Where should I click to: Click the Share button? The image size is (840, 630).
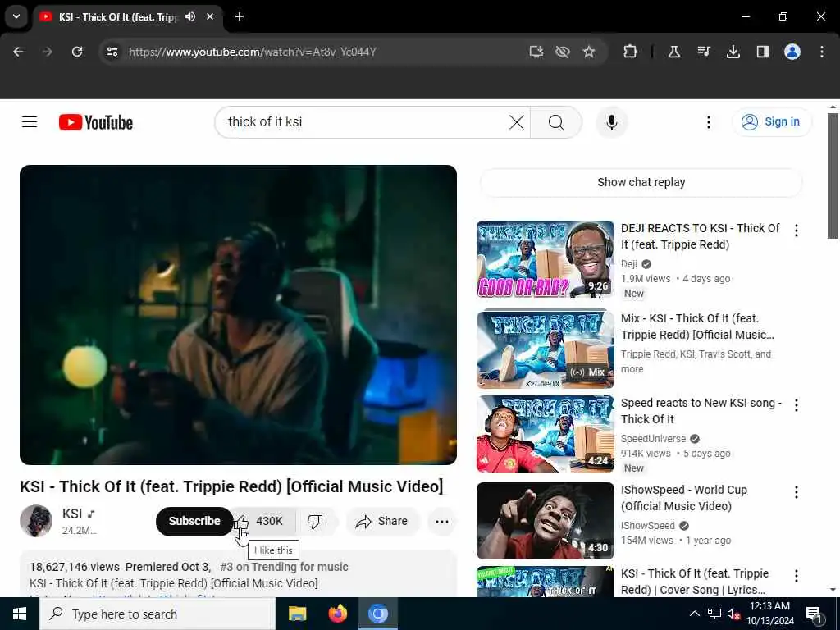coord(382,521)
